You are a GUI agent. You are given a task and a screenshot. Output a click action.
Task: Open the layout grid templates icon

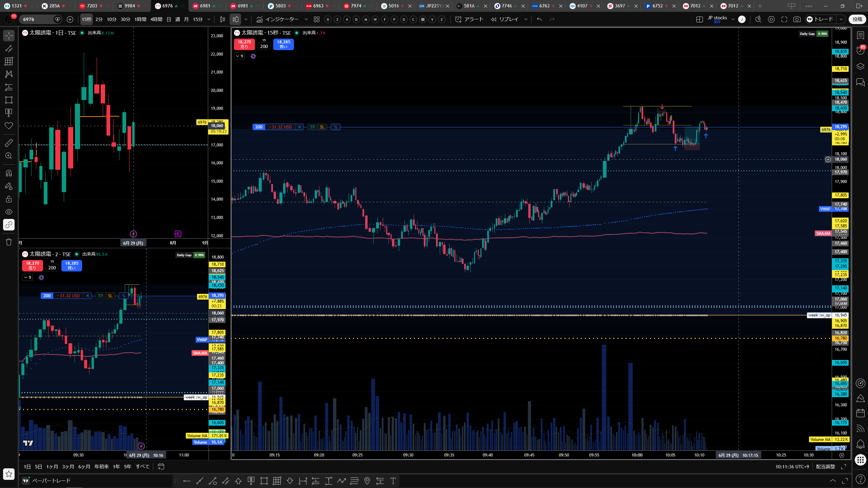317,19
